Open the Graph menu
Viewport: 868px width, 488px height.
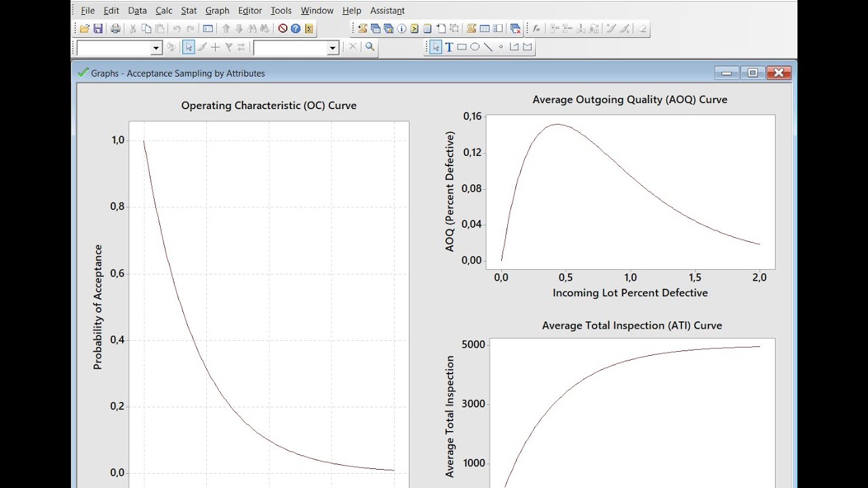[x=217, y=10]
